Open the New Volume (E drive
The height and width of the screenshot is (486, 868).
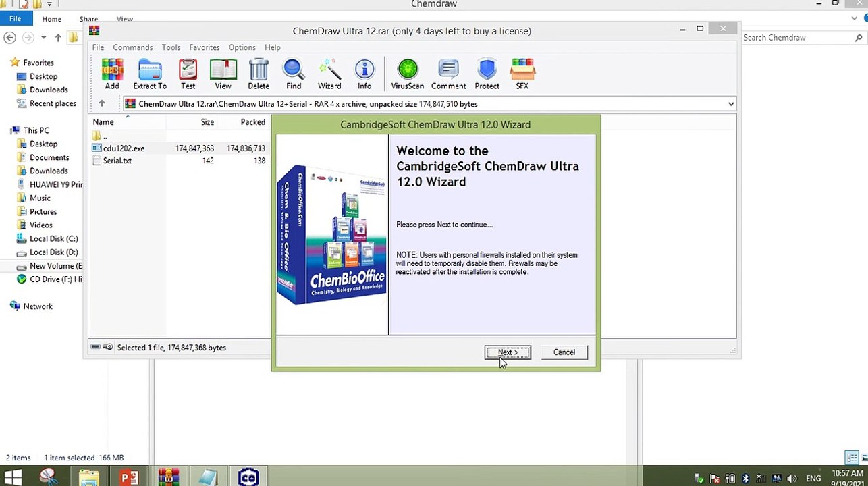click(x=56, y=265)
